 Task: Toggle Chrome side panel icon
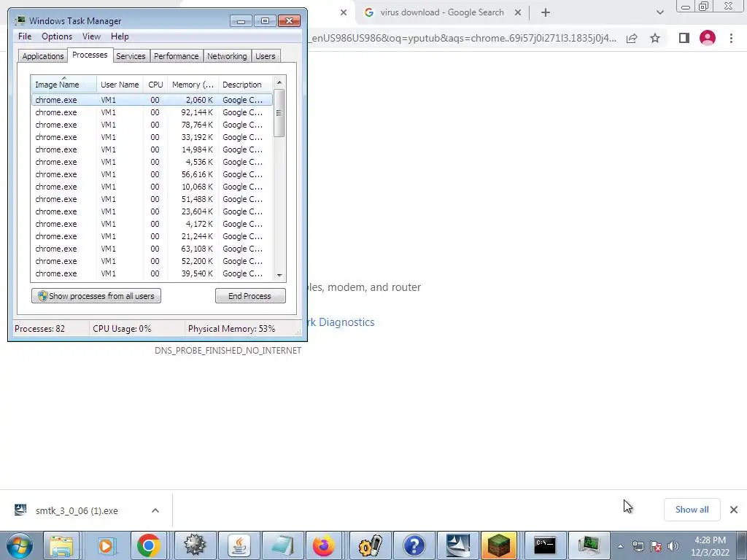[684, 38]
